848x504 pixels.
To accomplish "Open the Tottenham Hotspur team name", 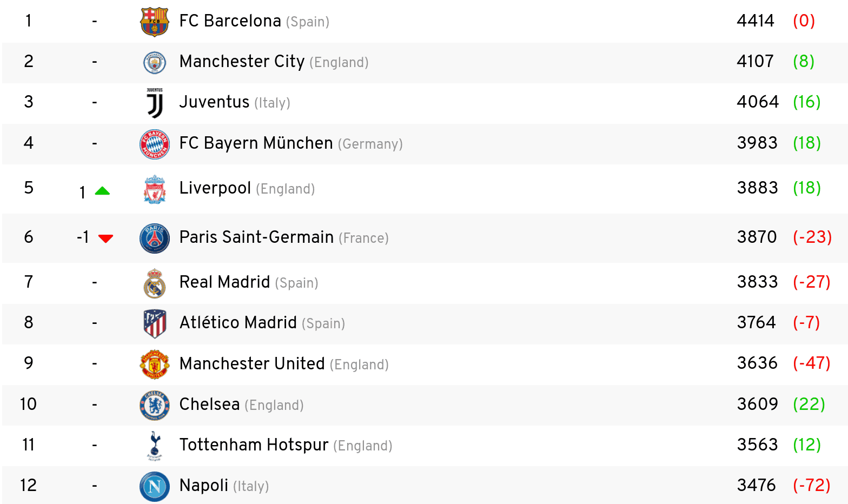I will [254, 445].
